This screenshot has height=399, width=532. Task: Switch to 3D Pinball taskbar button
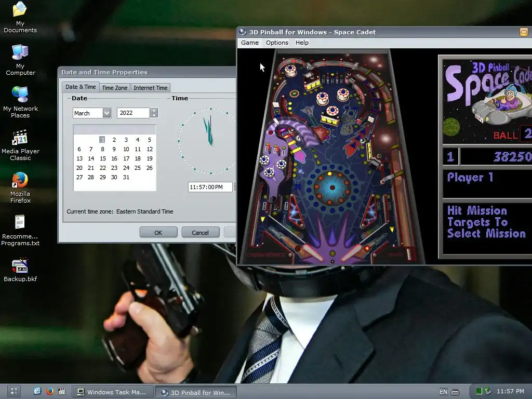click(x=196, y=392)
